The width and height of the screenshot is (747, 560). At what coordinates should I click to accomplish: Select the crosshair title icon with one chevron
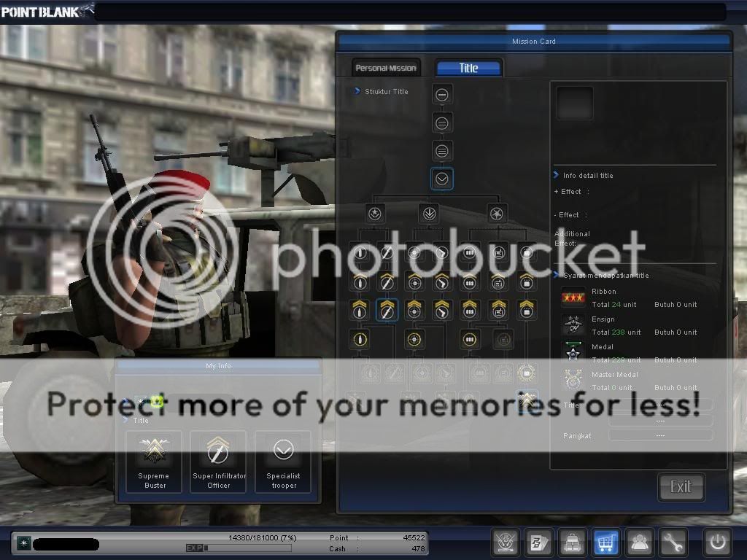[x=414, y=282]
